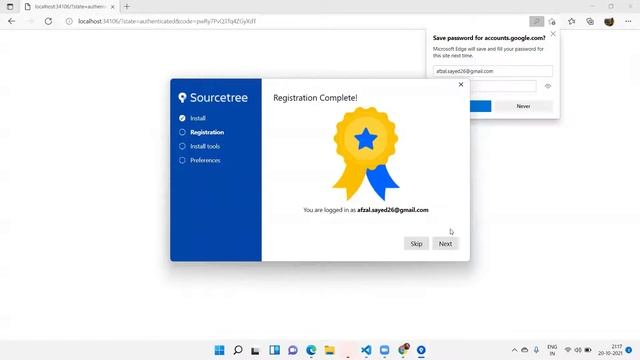This screenshot has width=640, height=360.
Task: Click the OneDrive cloud tray icon
Action: (x=525, y=350)
